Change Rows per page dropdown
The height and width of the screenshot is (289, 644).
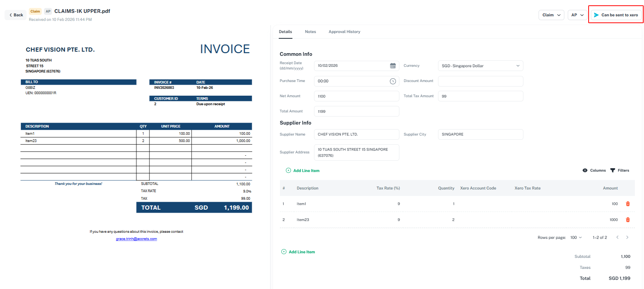point(576,237)
